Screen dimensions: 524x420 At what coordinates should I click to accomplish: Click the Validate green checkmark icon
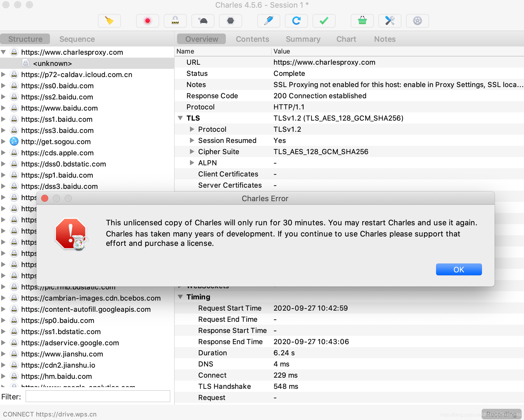point(324,21)
